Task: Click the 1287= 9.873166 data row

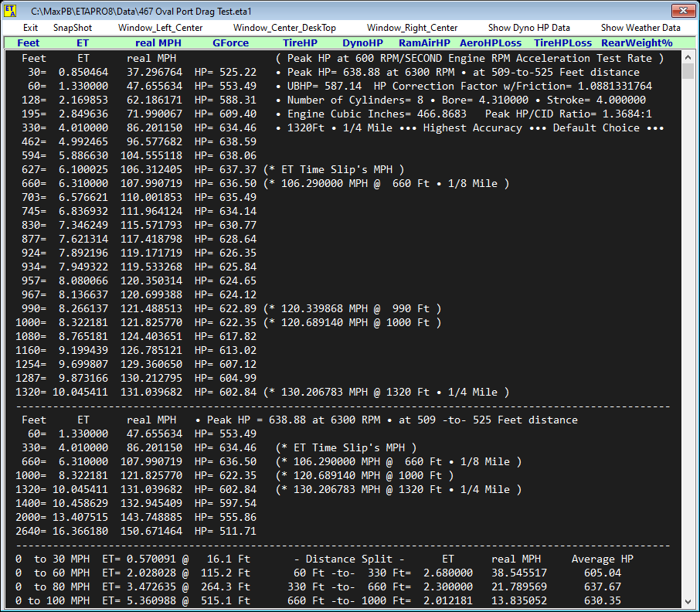Action: 136,378
